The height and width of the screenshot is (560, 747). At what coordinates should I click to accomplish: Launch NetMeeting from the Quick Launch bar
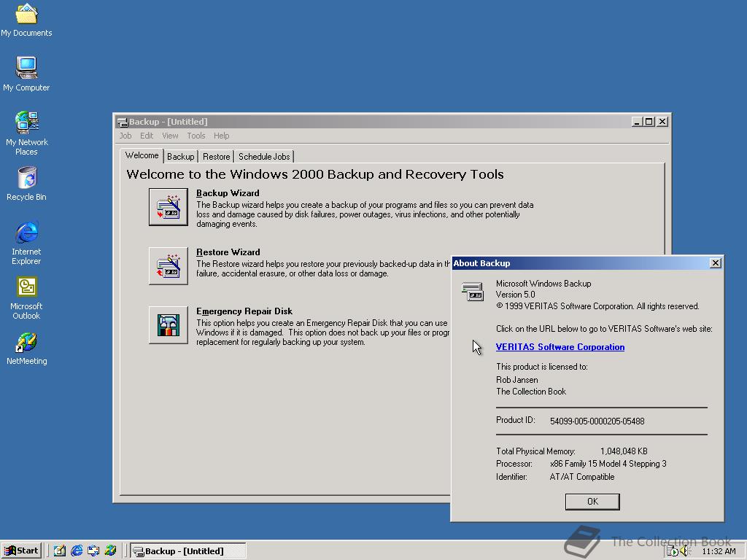click(x=111, y=551)
